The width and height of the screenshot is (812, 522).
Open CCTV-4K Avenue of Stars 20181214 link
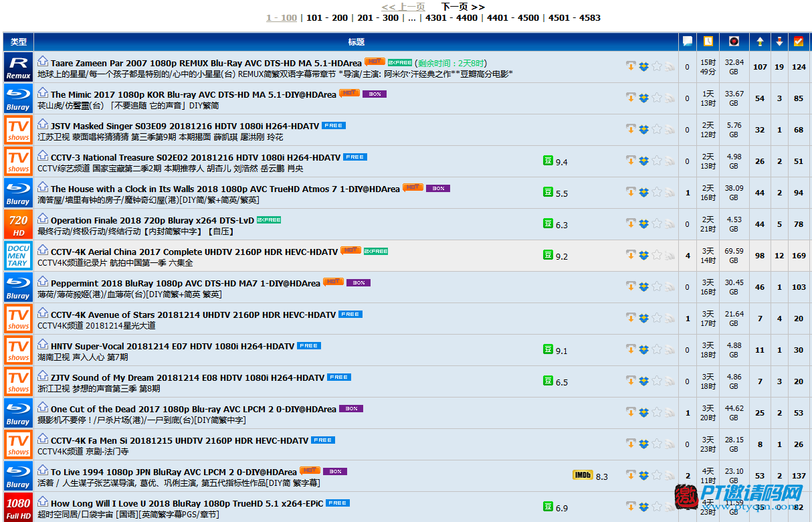point(193,315)
